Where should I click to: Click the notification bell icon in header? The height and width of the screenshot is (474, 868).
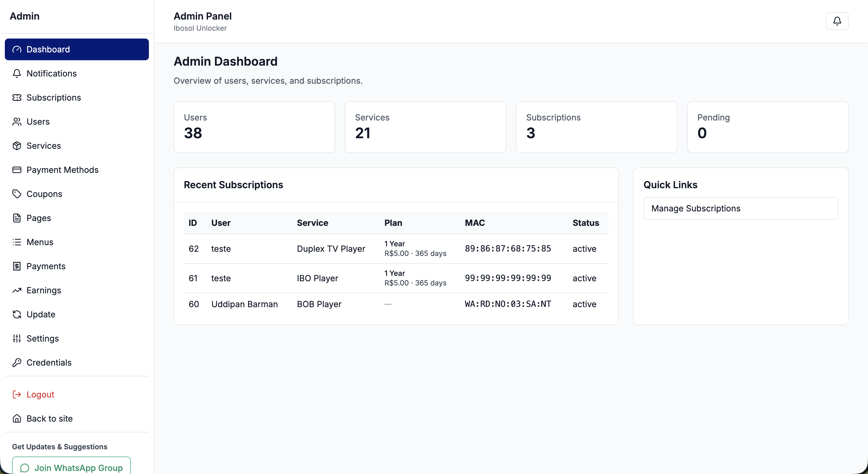[x=837, y=21]
